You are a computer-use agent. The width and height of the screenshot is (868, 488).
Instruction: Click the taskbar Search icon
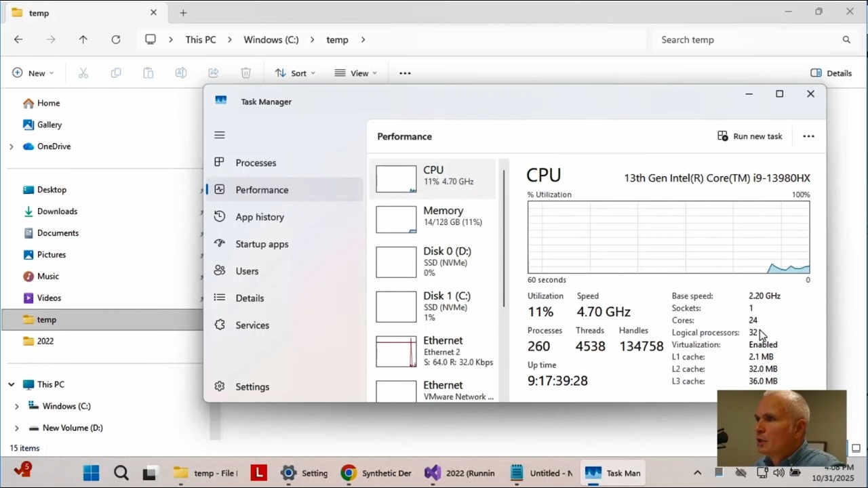[121, 472]
